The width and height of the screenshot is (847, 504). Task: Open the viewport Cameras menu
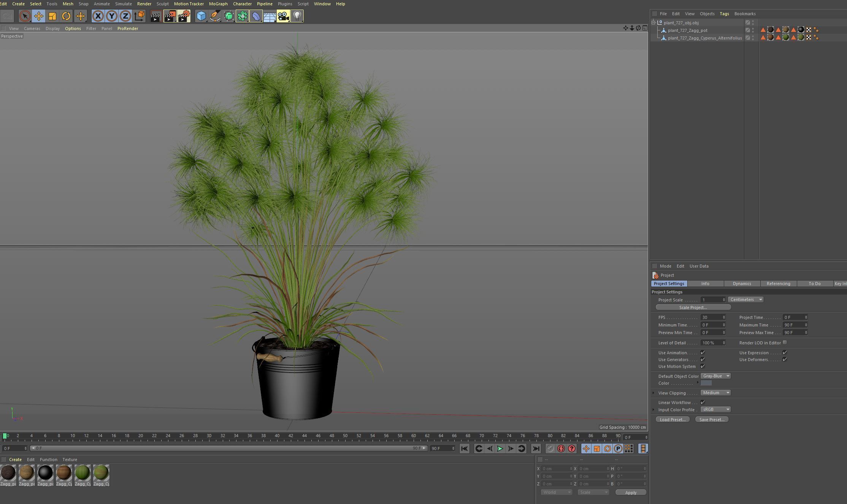pyautogui.click(x=32, y=29)
